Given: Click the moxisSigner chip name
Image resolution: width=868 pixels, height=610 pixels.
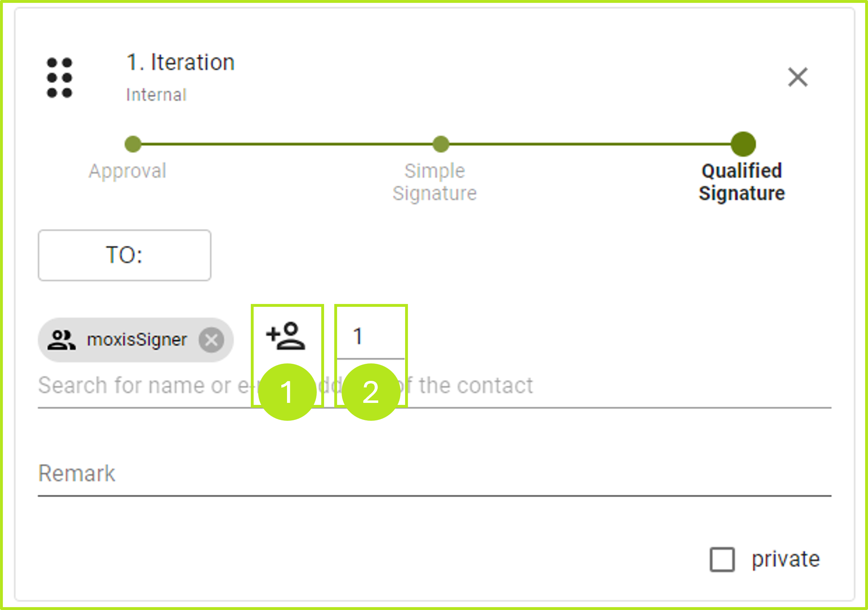Looking at the screenshot, I should point(137,340).
